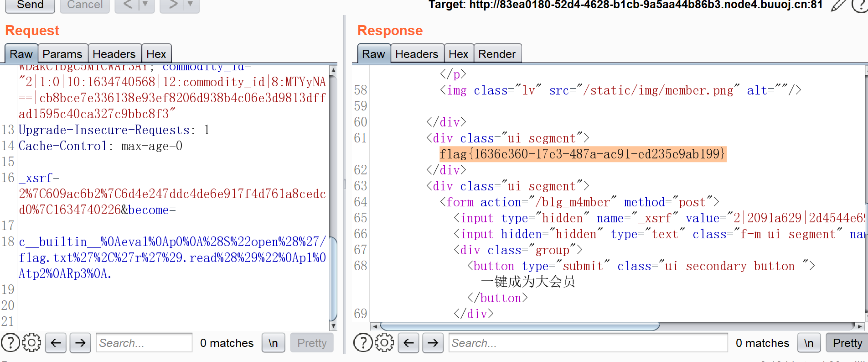The image size is (868, 362).
Task: Switch to the Request Hex tab
Action: (156, 54)
